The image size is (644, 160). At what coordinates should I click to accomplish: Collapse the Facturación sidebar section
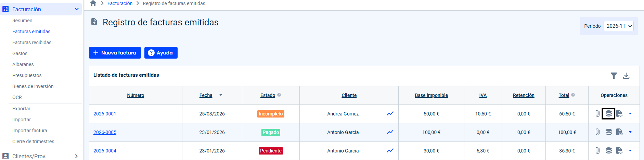tap(77, 9)
